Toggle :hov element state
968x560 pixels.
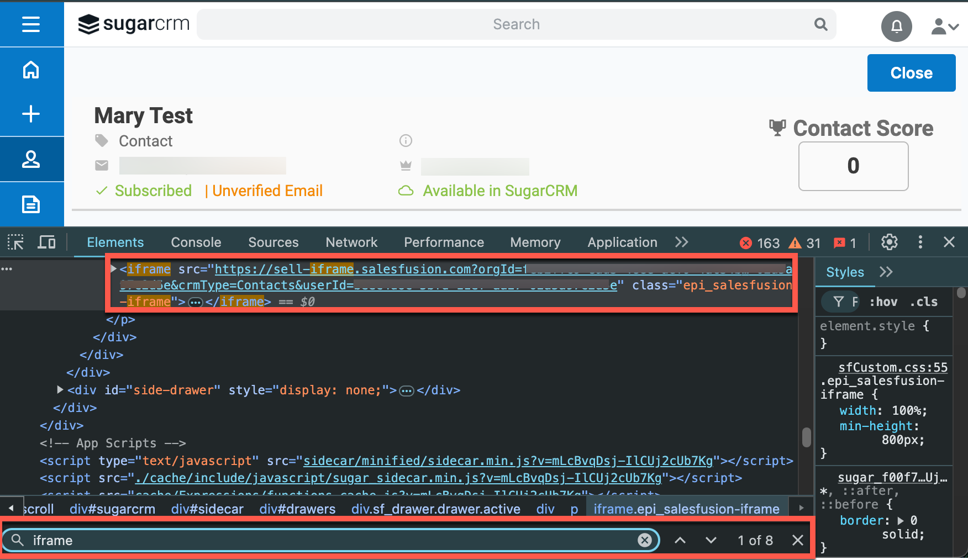tap(883, 302)
